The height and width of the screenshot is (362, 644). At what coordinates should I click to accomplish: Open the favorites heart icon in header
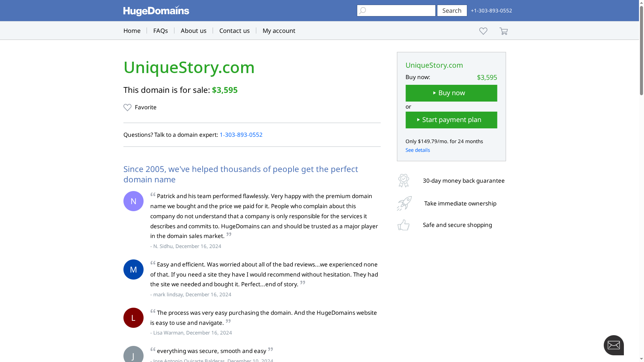pos(483,31)
